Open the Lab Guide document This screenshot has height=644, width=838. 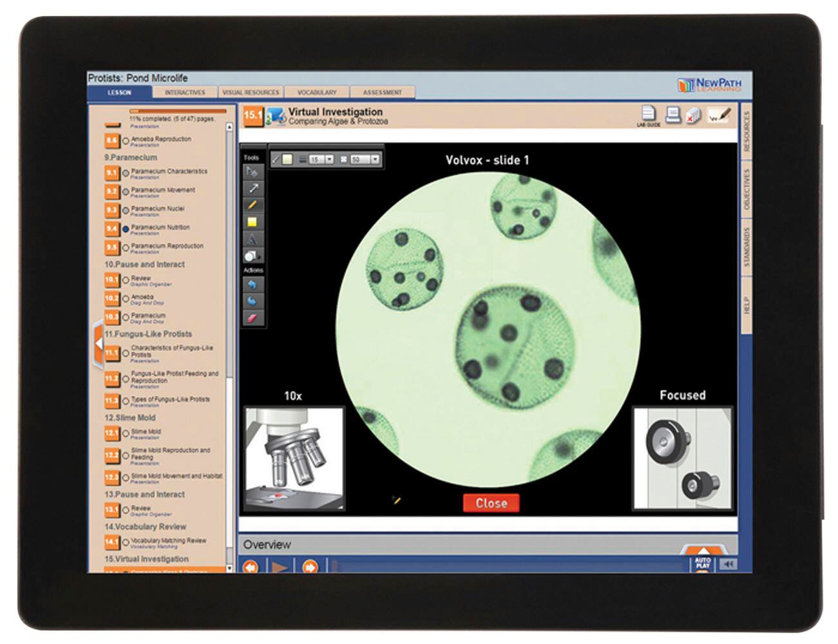pyautogui.click(x=649, y=115)
